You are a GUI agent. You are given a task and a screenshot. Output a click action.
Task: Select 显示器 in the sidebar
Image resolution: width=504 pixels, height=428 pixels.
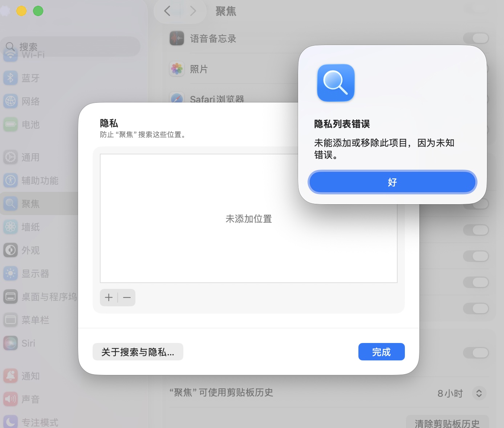click(x=35, y=274)
